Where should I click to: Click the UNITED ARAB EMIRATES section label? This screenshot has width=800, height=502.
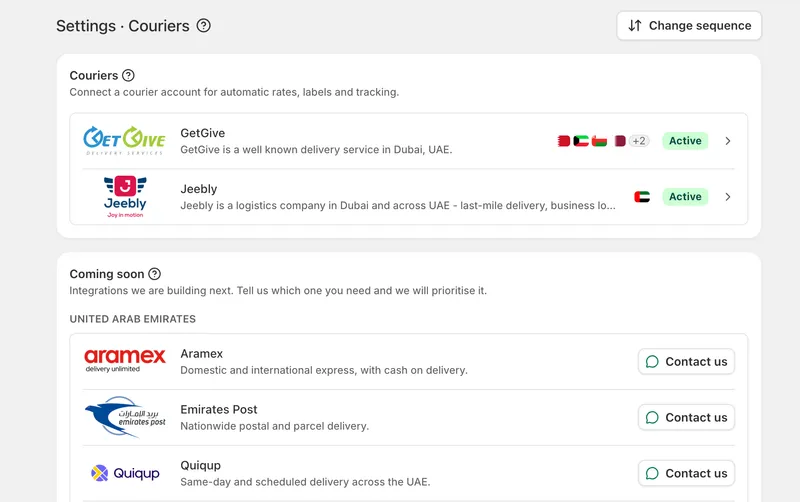click(x=133, y=319)
